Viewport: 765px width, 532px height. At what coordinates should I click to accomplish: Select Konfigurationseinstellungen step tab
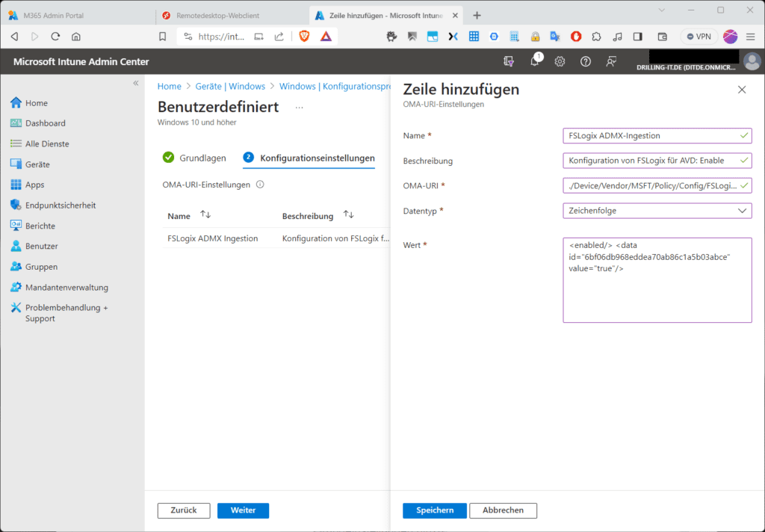coord(309,158)
